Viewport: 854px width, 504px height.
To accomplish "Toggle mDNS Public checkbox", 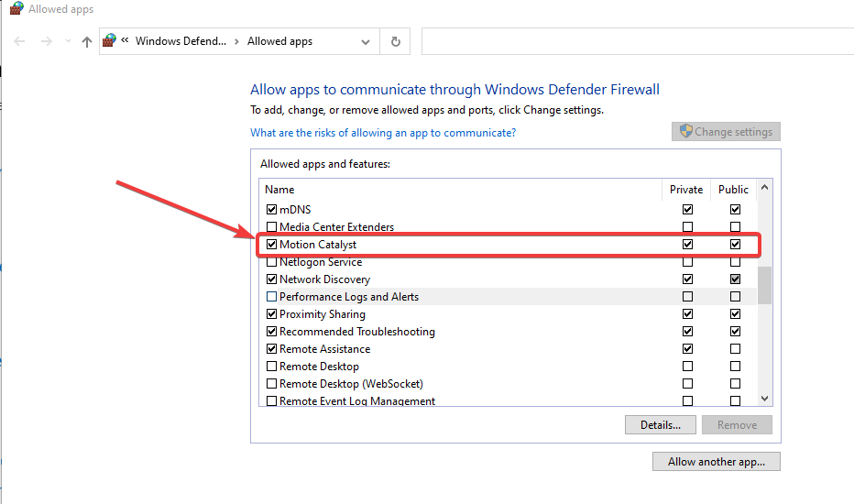I will (735, 209).
